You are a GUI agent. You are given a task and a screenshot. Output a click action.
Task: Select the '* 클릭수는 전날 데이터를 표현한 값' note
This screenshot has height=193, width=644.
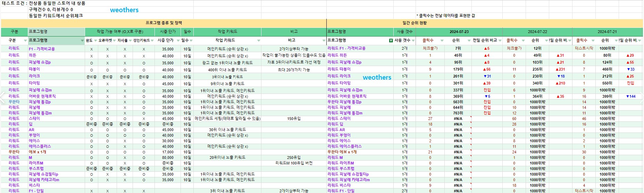446,16
